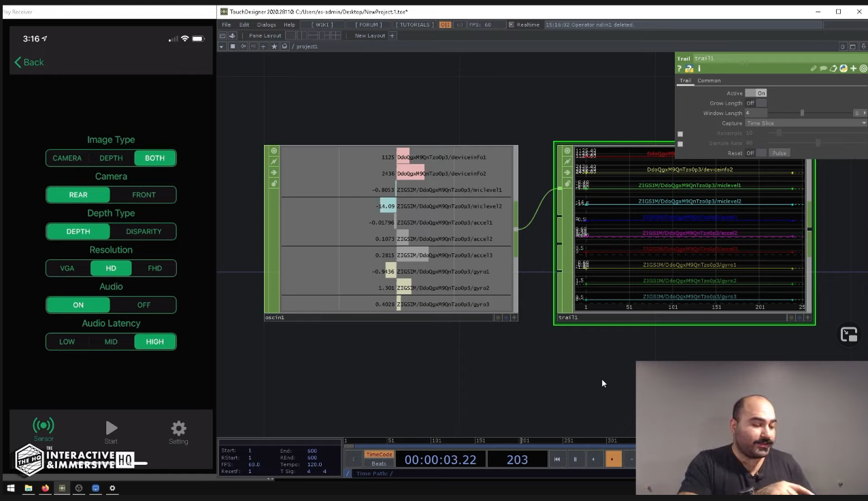Open the operator comment speech bubble icon
Screen dimensions: 868x501
click(823, 69)
